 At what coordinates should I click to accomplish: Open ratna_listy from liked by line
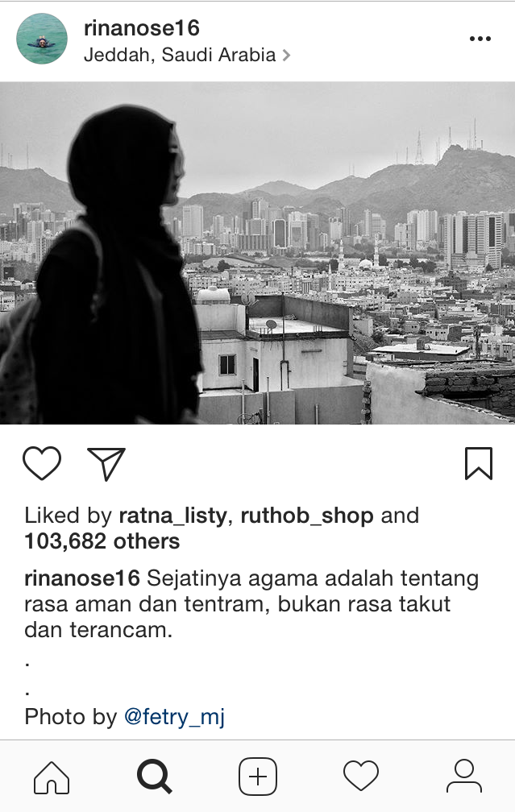pos(172,516)
